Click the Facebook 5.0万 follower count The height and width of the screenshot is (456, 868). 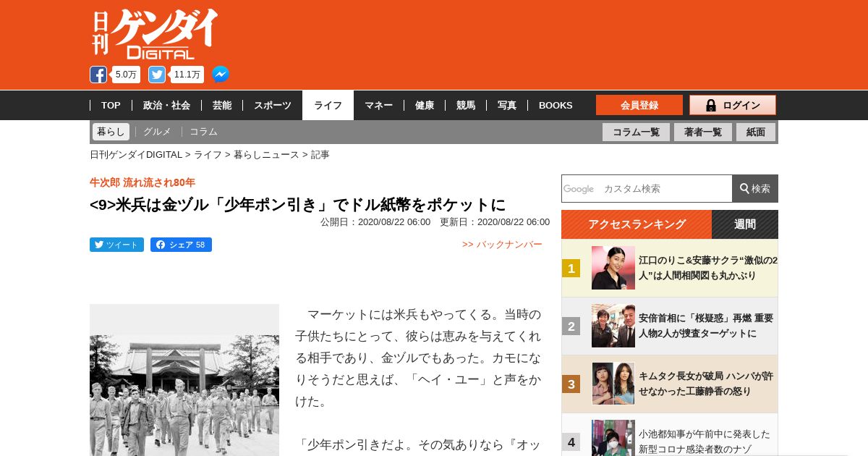[126, 75]
